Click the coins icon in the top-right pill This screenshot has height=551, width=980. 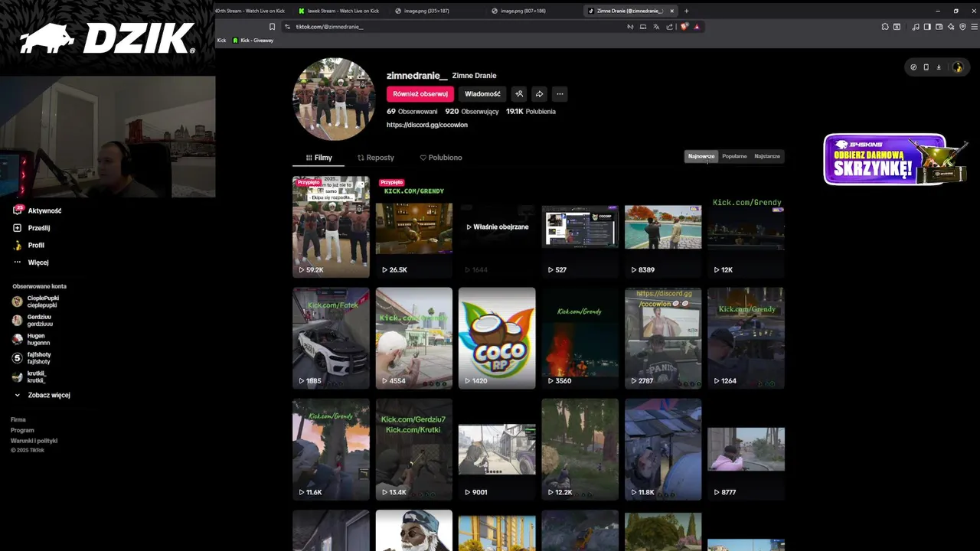point(913,67)
